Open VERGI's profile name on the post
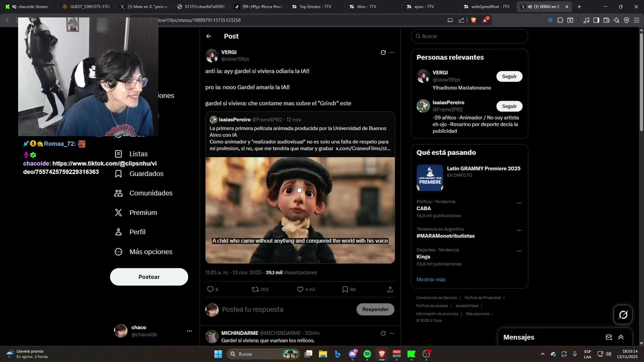Screen dimensions: 644x362 pyautogui.click(x=229, y=52)
